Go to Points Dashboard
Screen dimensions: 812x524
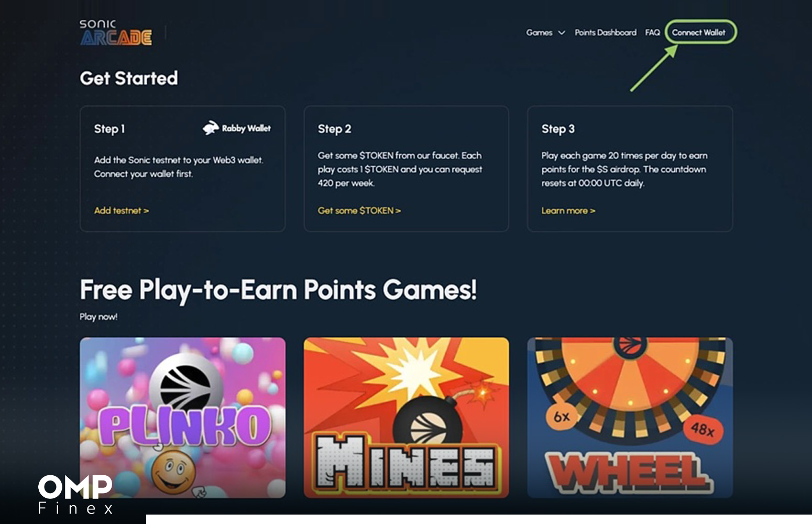tap(606, 32)
